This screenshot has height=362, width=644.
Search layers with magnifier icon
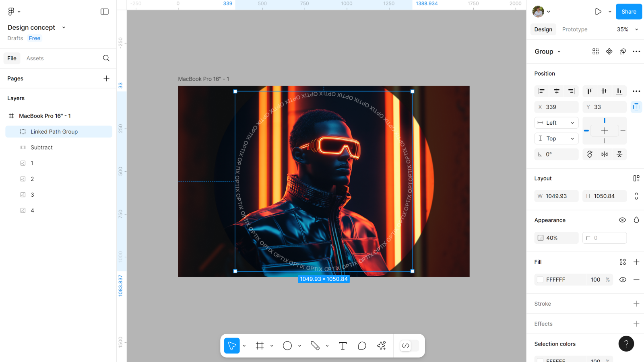click(x=106, y=58)
